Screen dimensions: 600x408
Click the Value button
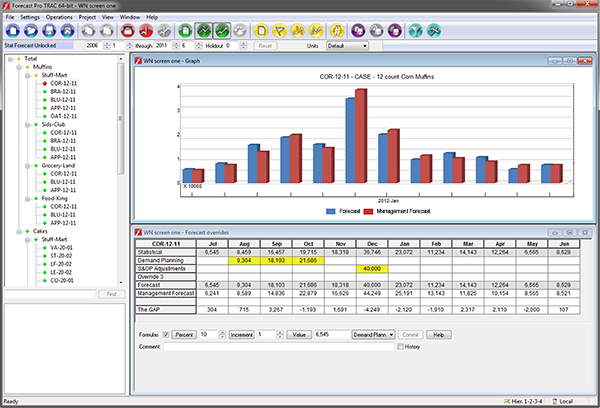tap(299, 335)
